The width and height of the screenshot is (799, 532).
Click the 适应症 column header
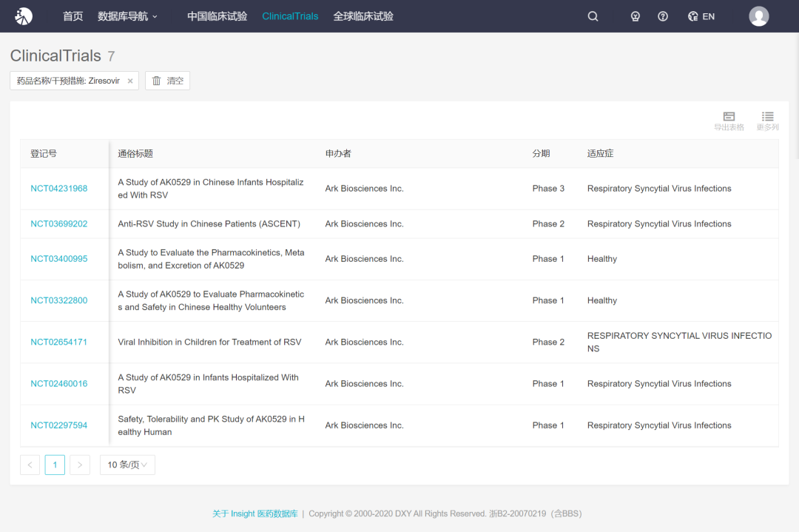click(x=600, y=153)
